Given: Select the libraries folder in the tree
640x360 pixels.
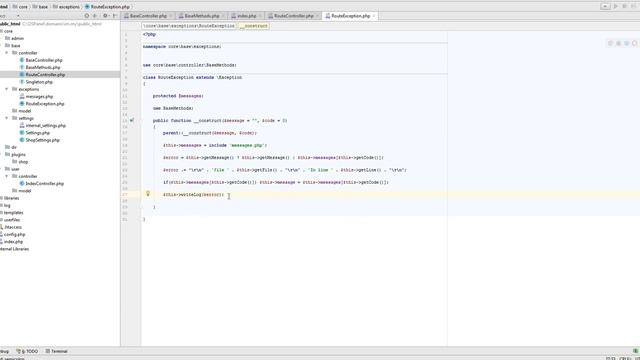Looking at the screenshot, I should (x=10, y=198).
